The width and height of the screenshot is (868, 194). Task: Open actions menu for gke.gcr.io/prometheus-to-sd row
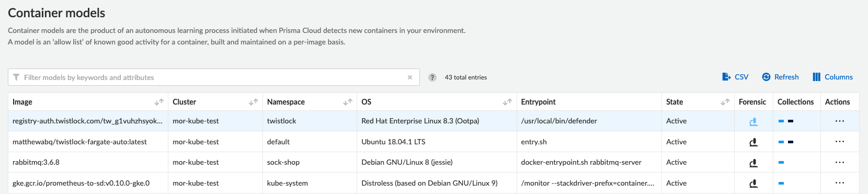coord(840,183)
